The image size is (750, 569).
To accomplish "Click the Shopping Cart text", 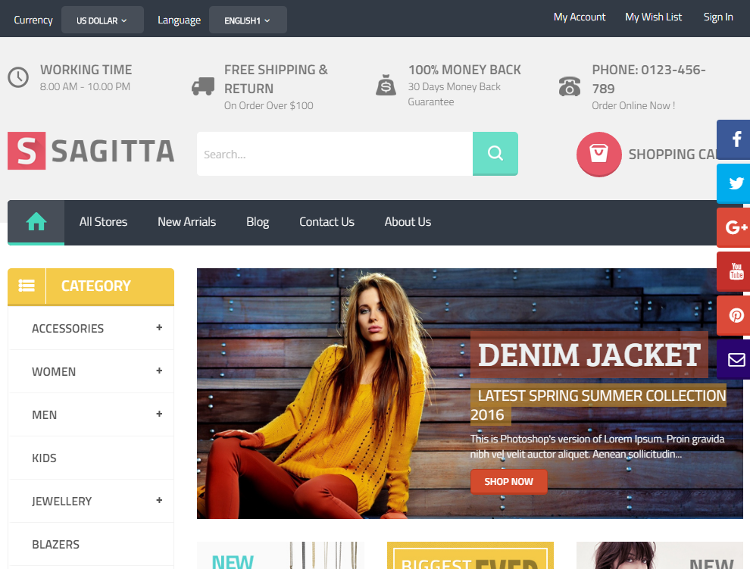I will [x=673, y=154].
